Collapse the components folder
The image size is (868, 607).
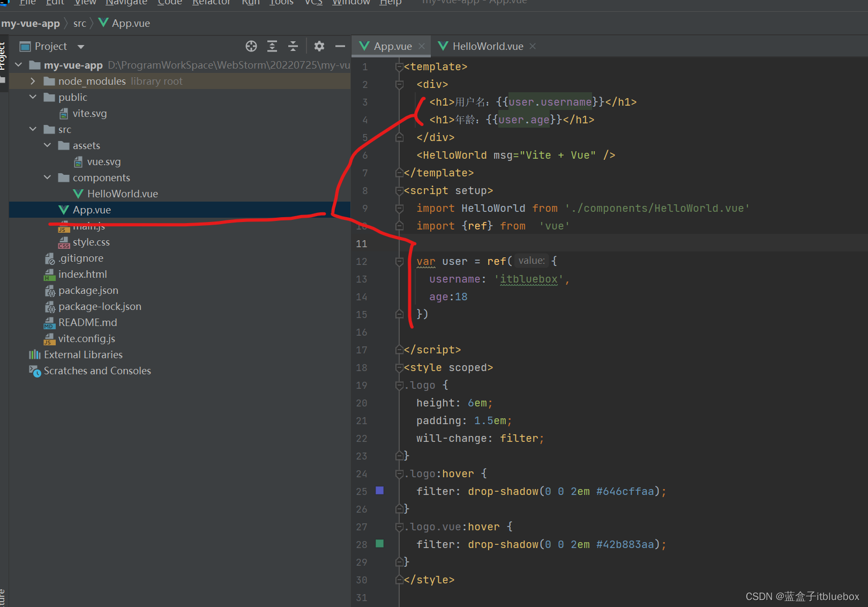(47, 177)
